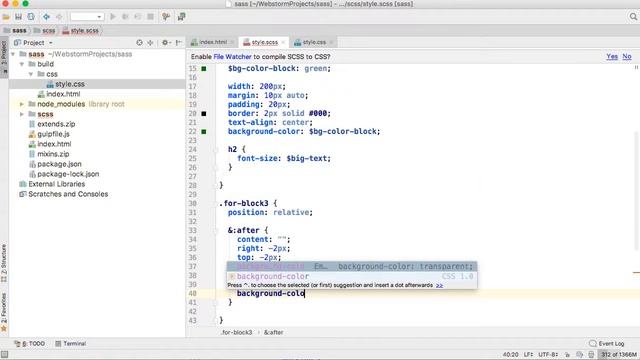This screenshot has width=640, height=360.
Task: Open Project panel settings gear
Action: (x=165, y=42)
